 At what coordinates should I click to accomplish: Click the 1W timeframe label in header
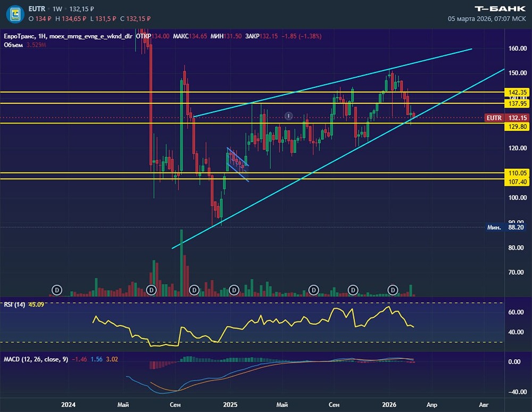click(x=57, y=9)
